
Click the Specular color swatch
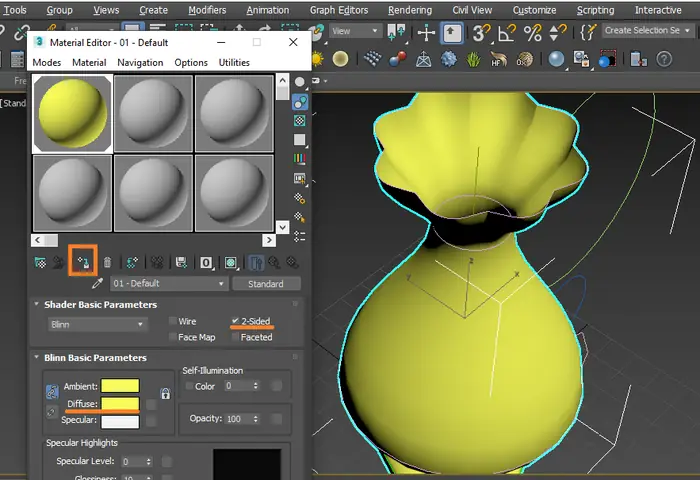pos(120,422)
